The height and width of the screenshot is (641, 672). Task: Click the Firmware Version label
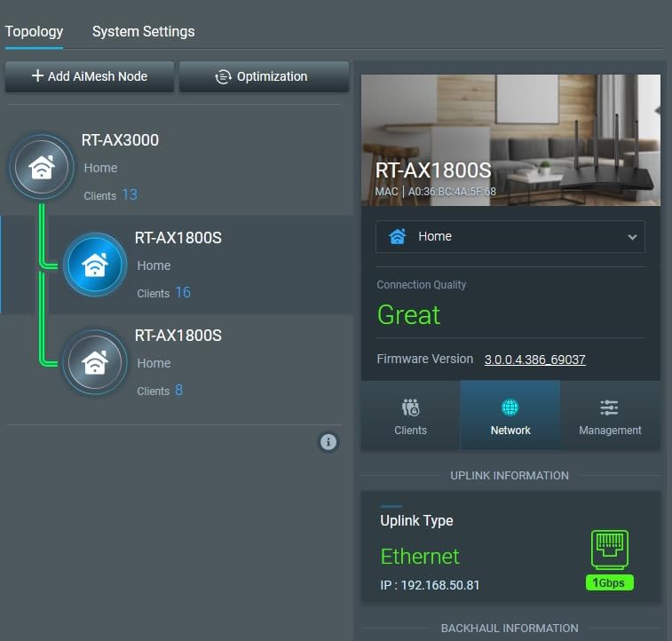coord(424,359)
